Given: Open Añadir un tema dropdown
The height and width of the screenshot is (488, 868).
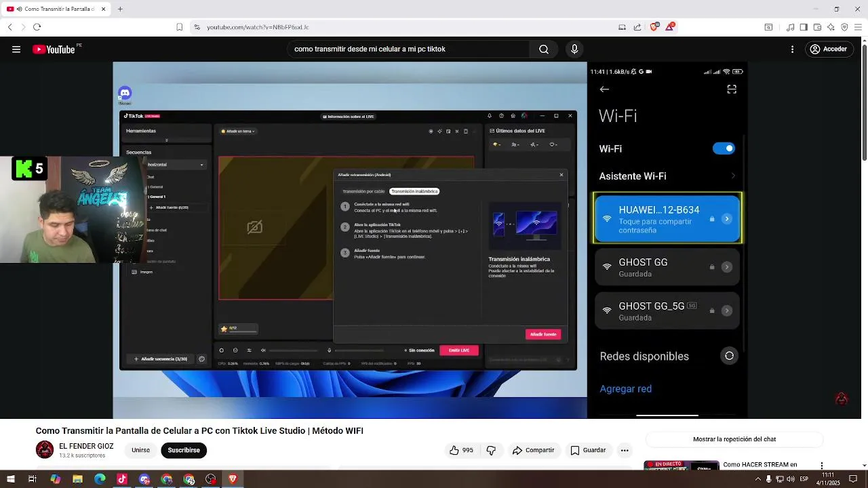Looking at the screenshot, I should point(238,131).
